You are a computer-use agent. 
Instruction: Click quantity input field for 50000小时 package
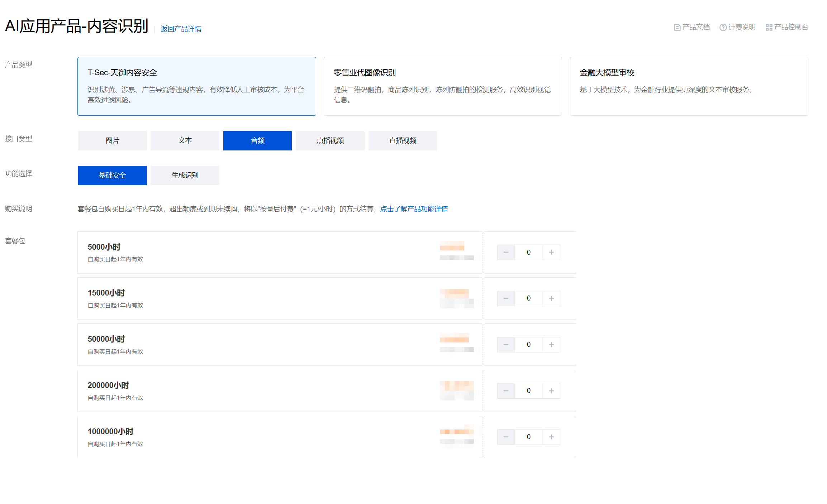[528, 345]
